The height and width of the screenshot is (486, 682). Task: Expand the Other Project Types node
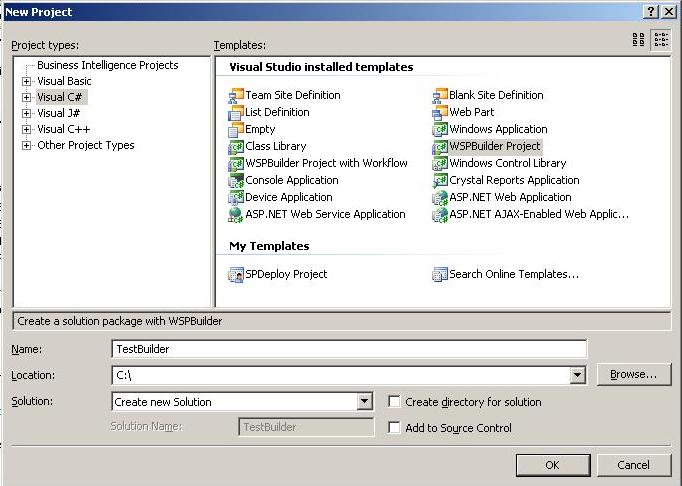point(27,145)
